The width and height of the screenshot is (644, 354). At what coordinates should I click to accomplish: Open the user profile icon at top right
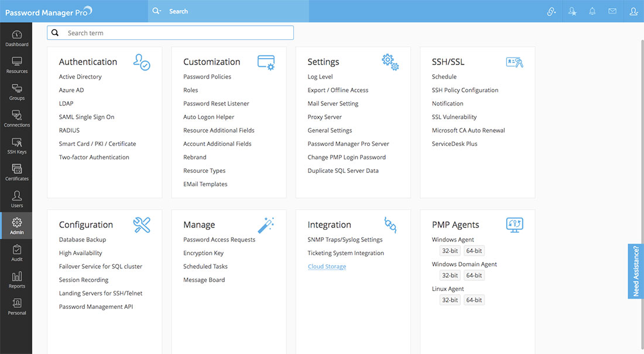point(633,12)
